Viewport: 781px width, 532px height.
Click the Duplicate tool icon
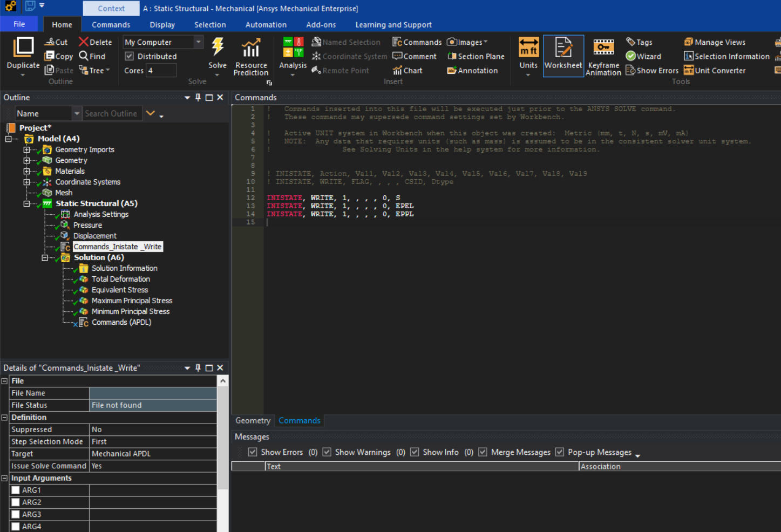tap(23, 47)
